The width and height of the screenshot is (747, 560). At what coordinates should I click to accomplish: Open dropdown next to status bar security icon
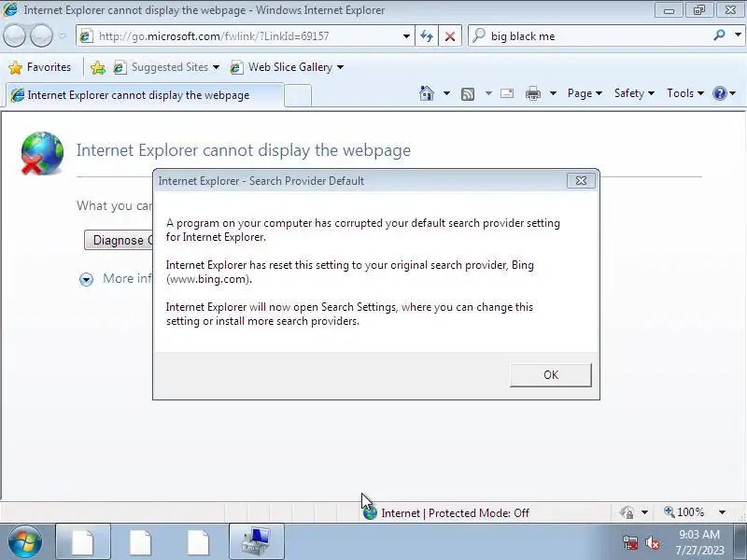click(x=644, y=512)
